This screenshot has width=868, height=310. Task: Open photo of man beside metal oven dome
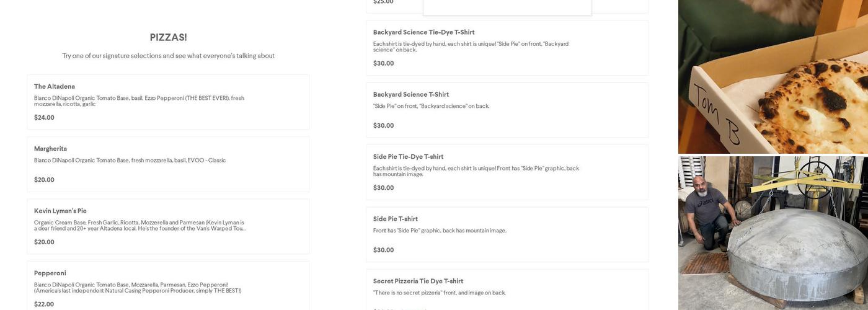773,232
